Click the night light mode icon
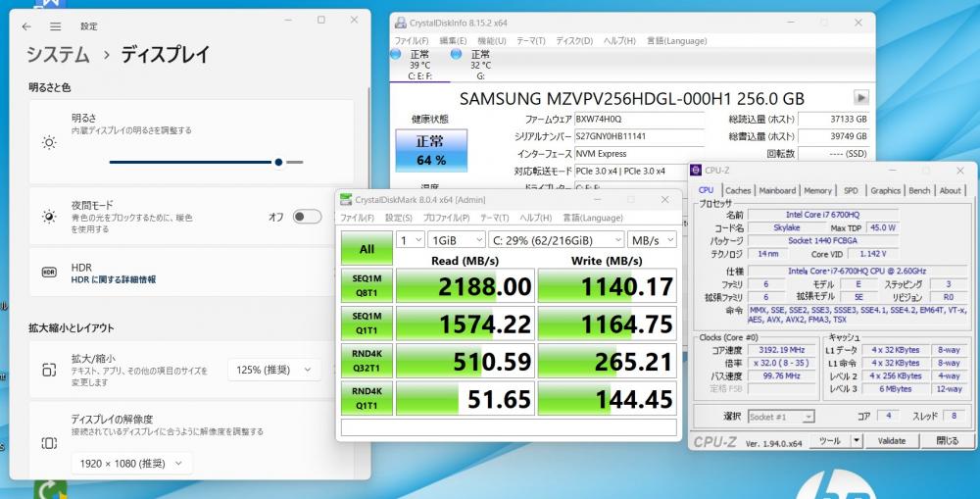980x499 pixels. coord(49,217)
